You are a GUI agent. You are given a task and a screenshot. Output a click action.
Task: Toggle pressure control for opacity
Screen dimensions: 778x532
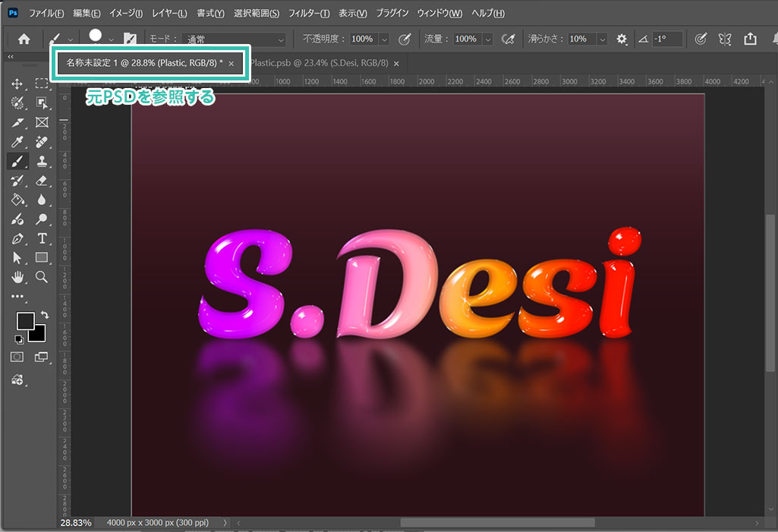405,39
